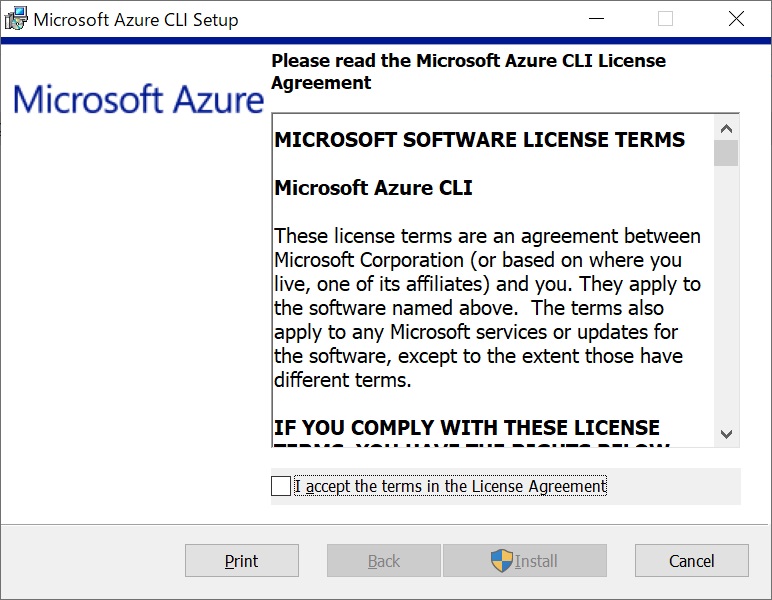The width and height of the screenshot is (772, 600).
Task: Cancel the Azure CLI installation
Action: click(x=691, y=561)
